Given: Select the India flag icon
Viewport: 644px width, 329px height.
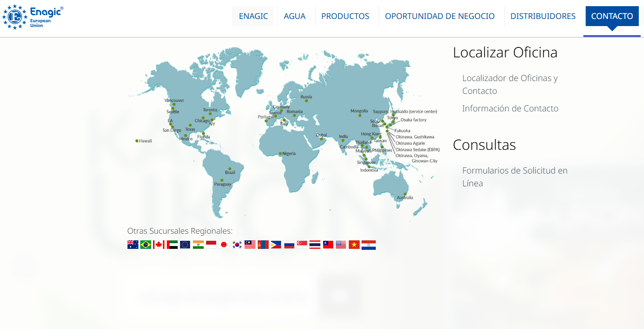Looking at the screenshot, I should point(198,245).
